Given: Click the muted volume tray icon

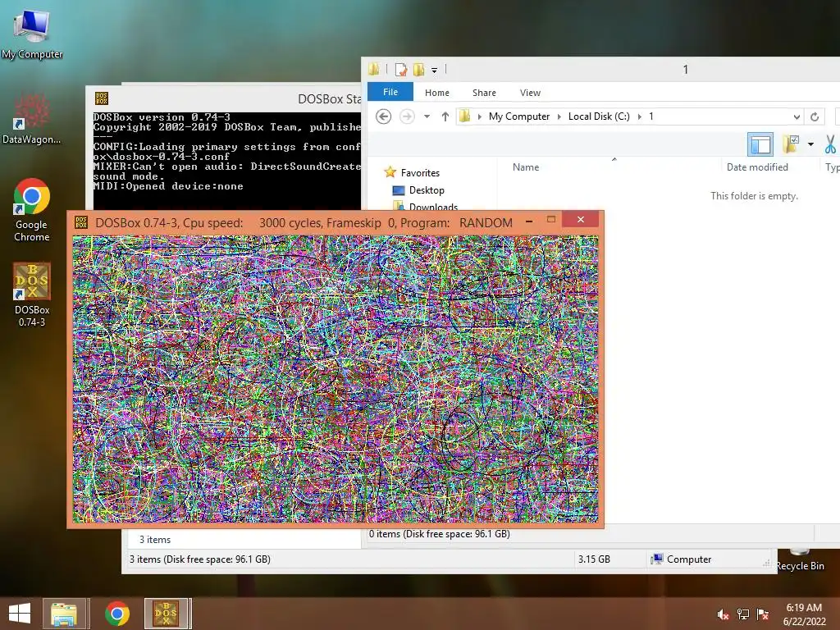Looking at the screenshot, I should (x=723, y=614).
